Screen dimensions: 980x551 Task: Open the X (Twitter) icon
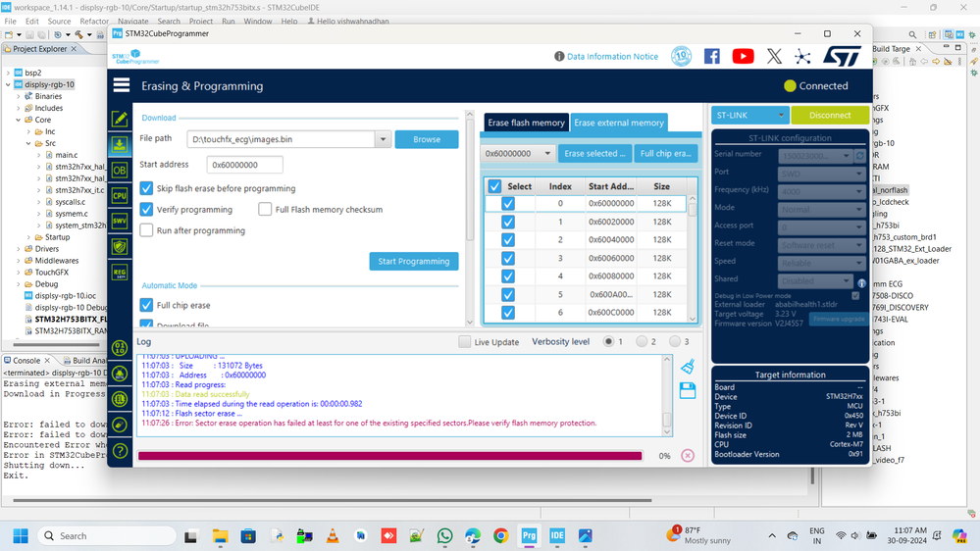click(774, 56)
